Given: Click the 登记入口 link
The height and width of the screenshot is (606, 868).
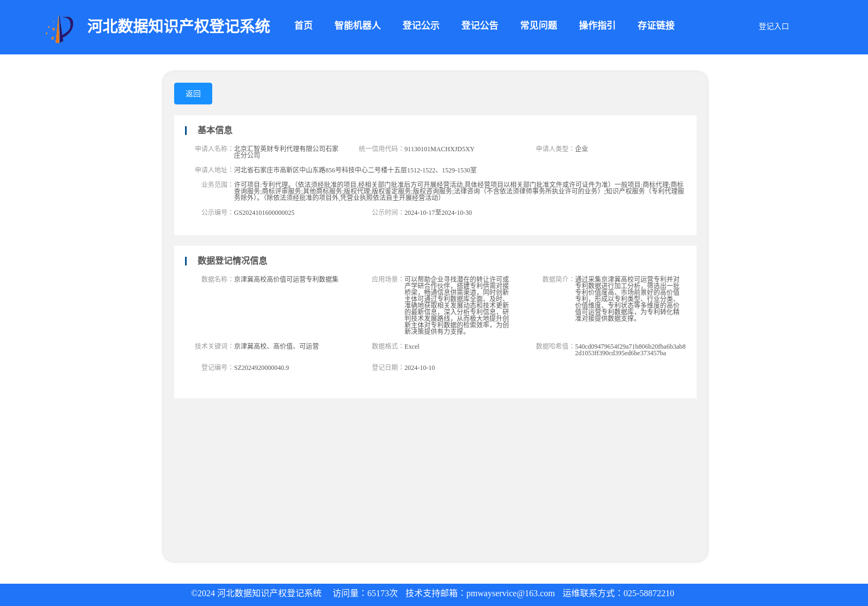Looking at the screenshot, I should (773, 26).
